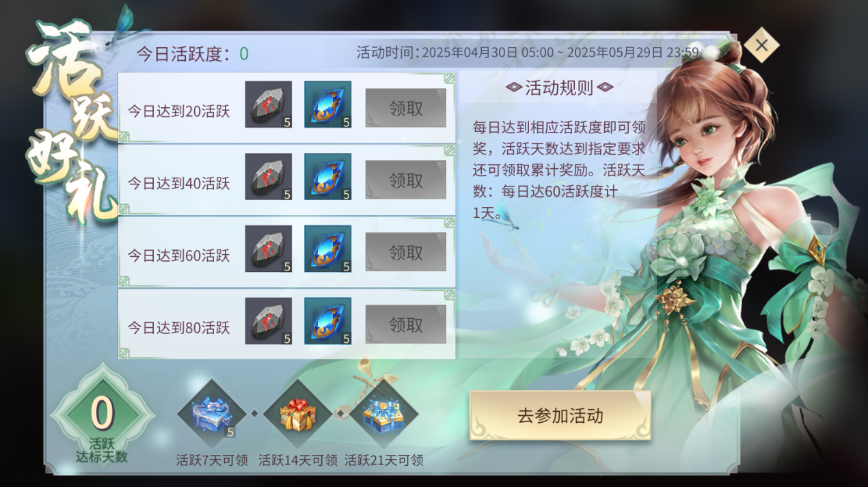The width and height of the screenshot is (868, 487).
Task: Tap the gray stone reward in the 80活跃 row
Action: click(269, 320)
